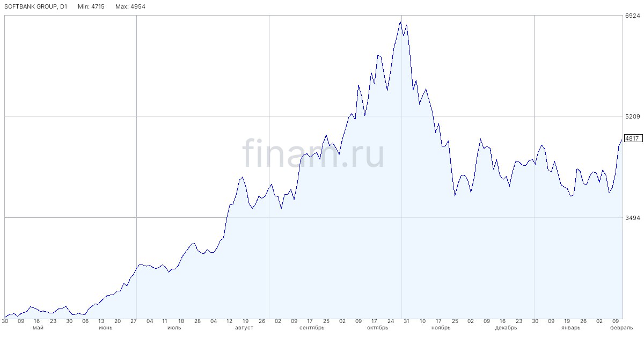Click the декабрь month label
Viewport: 644px width, 338px height.
coord(506,327)
